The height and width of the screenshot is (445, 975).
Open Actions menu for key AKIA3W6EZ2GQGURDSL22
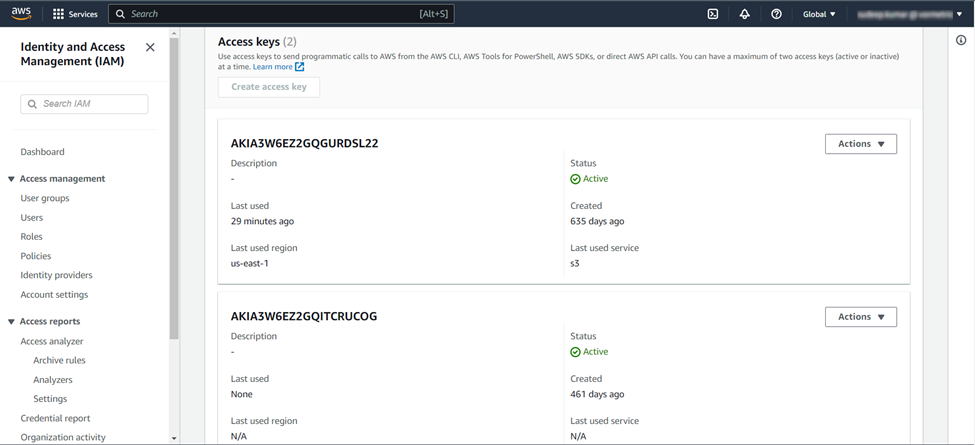pyautogui.click(x=861, y=144)
